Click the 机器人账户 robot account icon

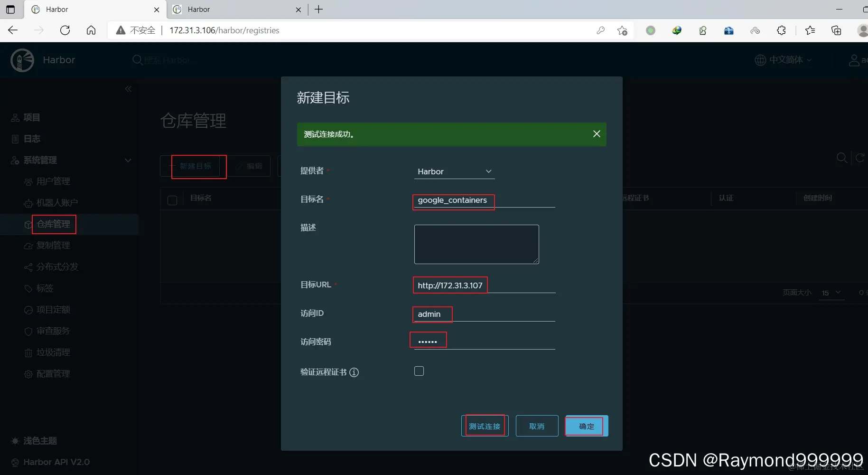tap(28, 203)
